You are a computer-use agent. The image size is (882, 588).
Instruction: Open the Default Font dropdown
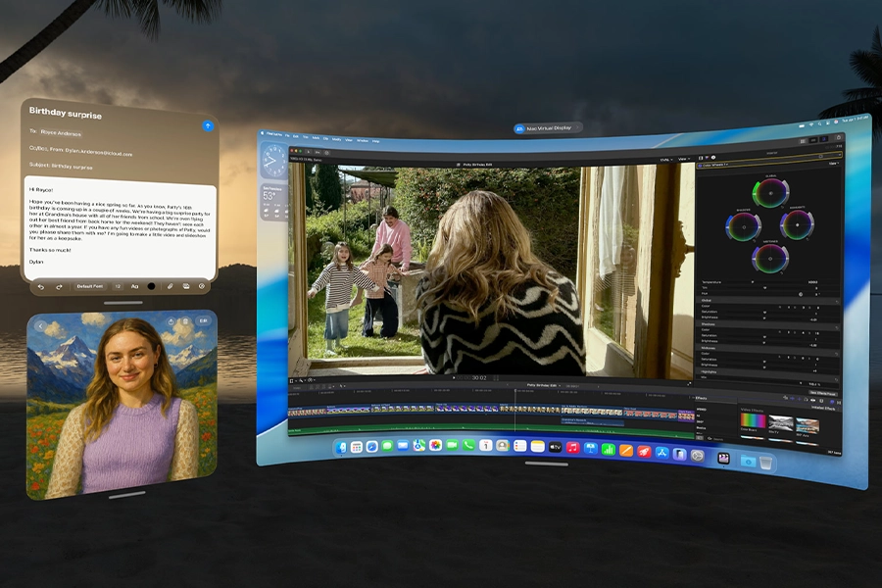click(x=90, y=286)
